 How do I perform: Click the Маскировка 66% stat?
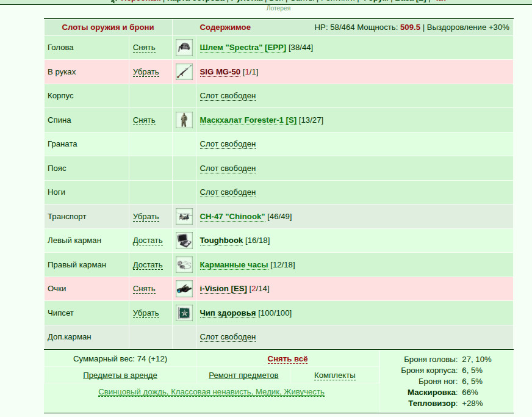(443, 392)
